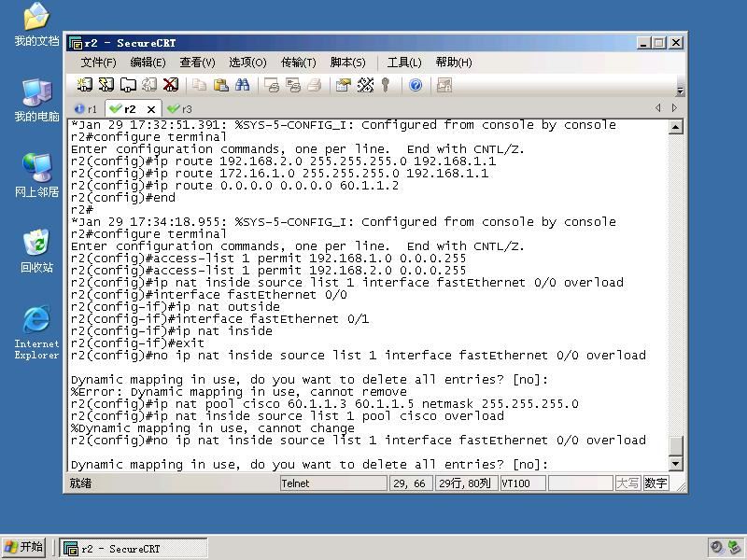Click the '%Error: Dynamic mapping in use' line

239,392
